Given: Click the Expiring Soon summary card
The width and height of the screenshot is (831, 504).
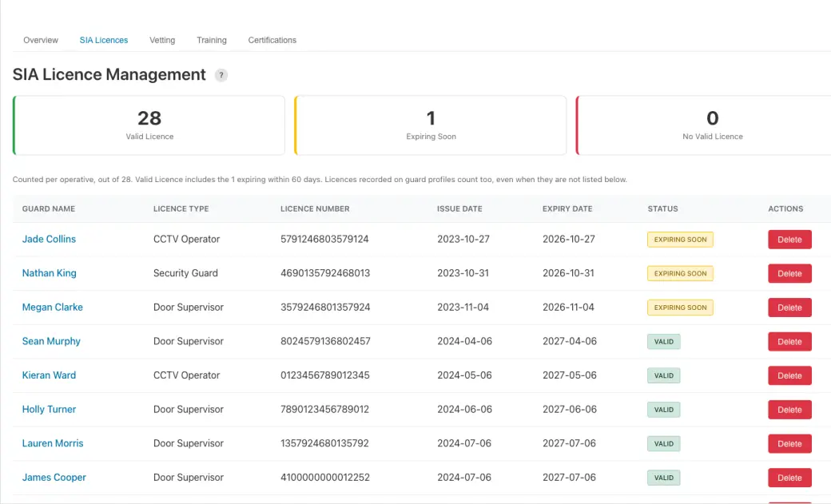Looking at the screenshot, I should (431, 125).
